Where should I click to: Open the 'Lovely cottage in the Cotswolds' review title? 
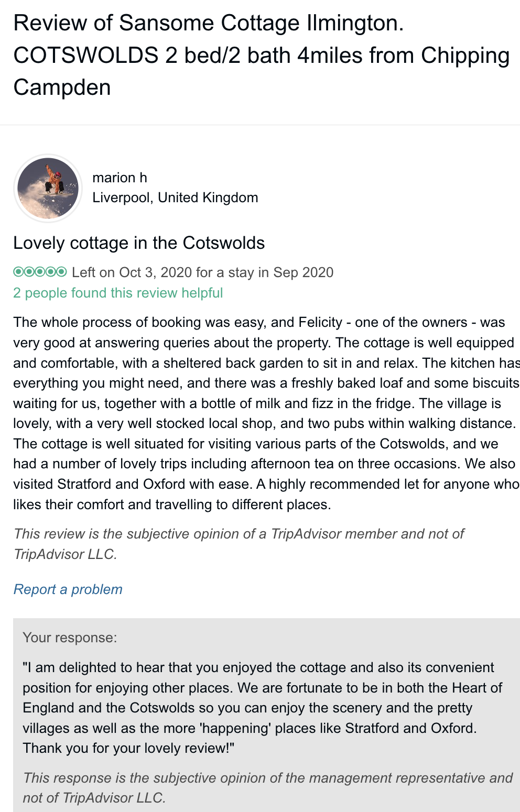point(139,243)
